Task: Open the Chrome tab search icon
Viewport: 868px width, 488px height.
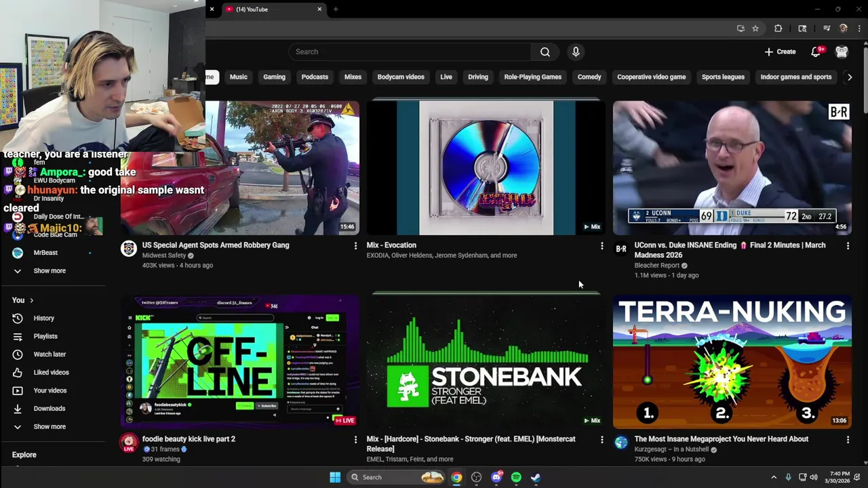Action: pyautogui.click(x=802, y=28)
